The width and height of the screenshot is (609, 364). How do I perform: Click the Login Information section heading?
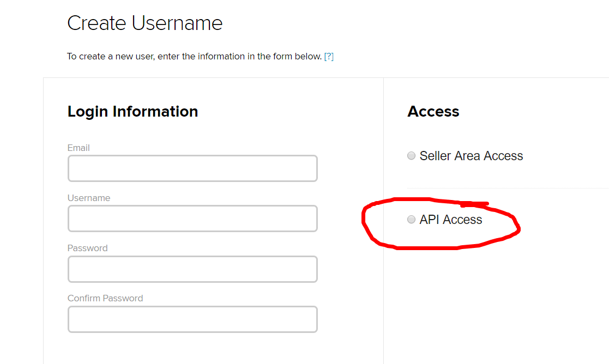[133, 111]
